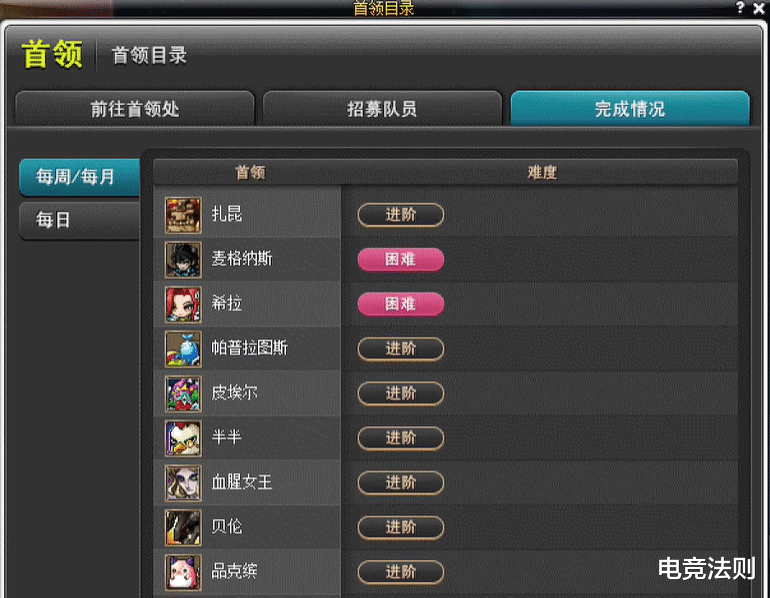Viewport: 770px width, 598px height.
Task: Click the 品克缤 boss portrait icon
Action: pyautogui.click(x=183, y=572)
